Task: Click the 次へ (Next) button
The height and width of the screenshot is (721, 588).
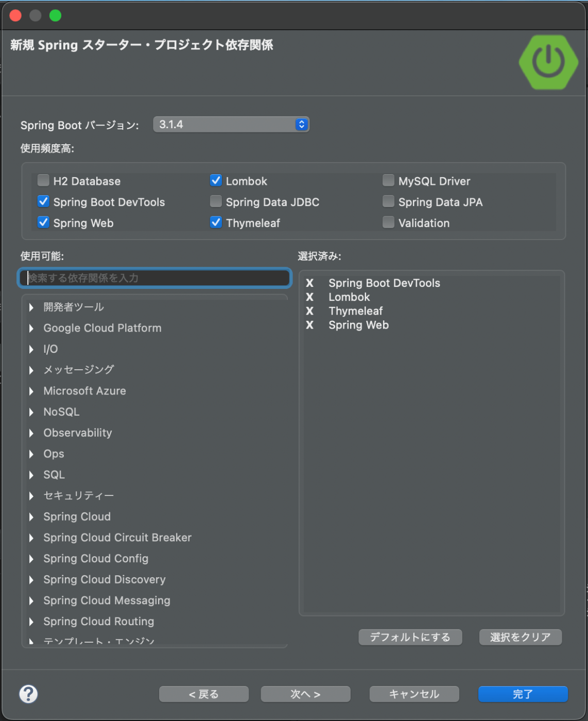Action: (306, 694)
